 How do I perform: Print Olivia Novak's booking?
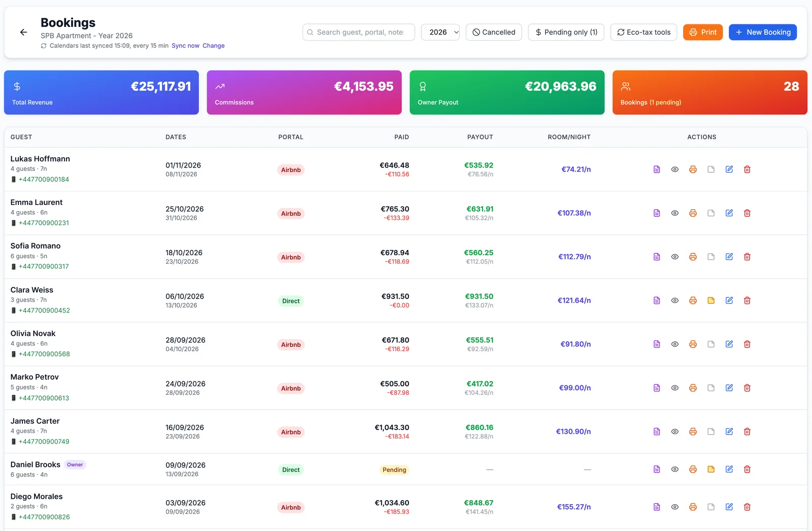(693, 344)
